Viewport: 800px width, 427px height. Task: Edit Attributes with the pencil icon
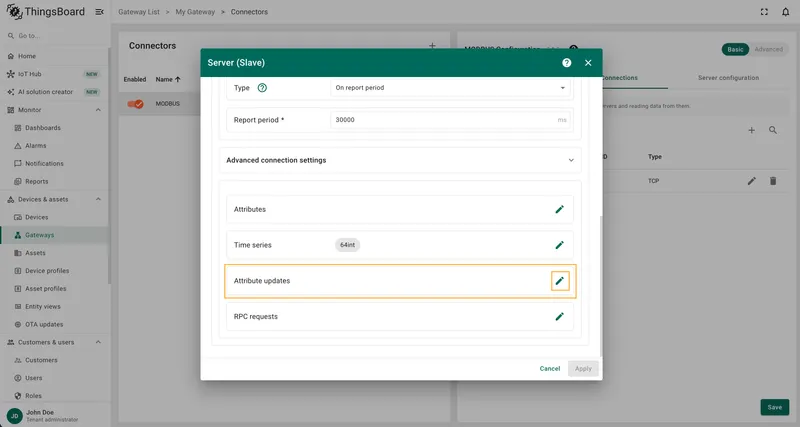tap(560, 209)
